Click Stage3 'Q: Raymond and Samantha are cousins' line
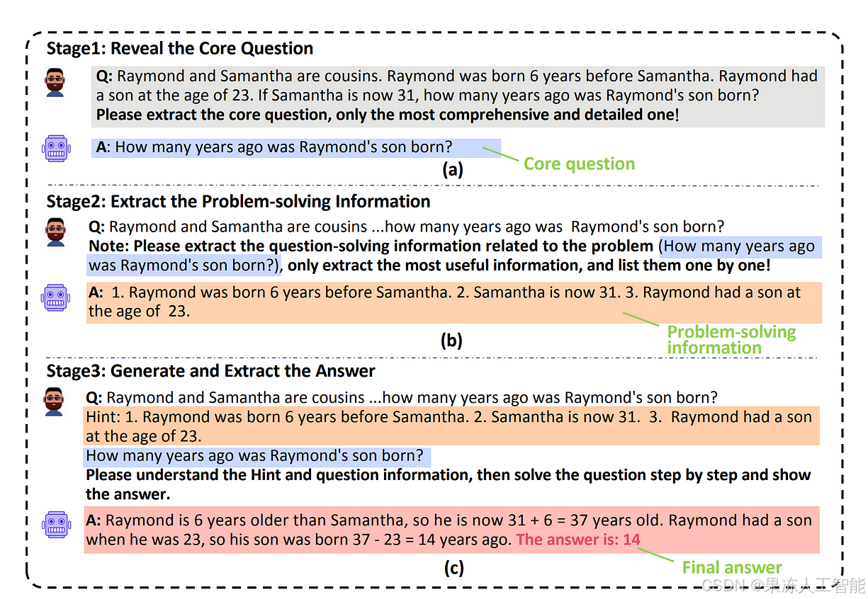The height and width of the screenshot is (599, 868). [401, 397]
